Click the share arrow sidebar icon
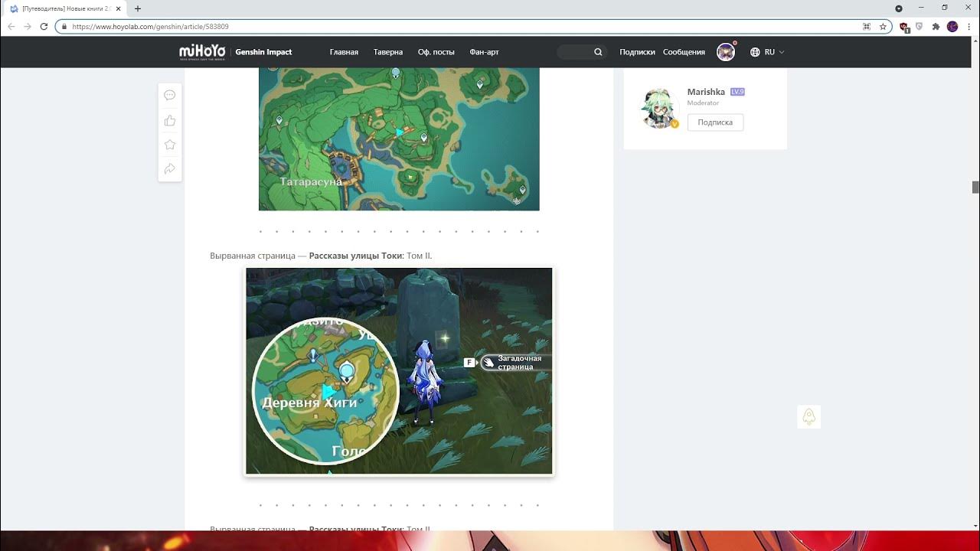 170,169
